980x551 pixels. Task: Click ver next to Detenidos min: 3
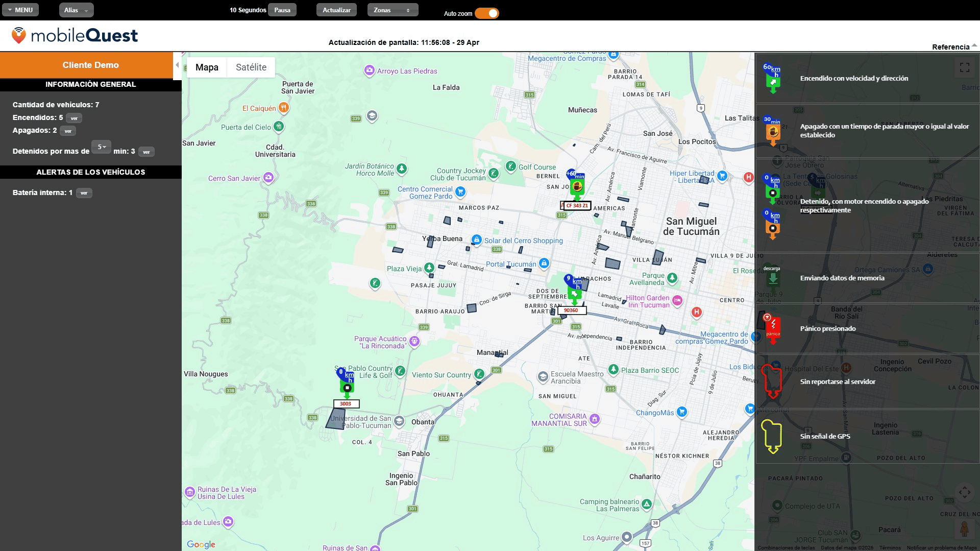coord(146,152)
